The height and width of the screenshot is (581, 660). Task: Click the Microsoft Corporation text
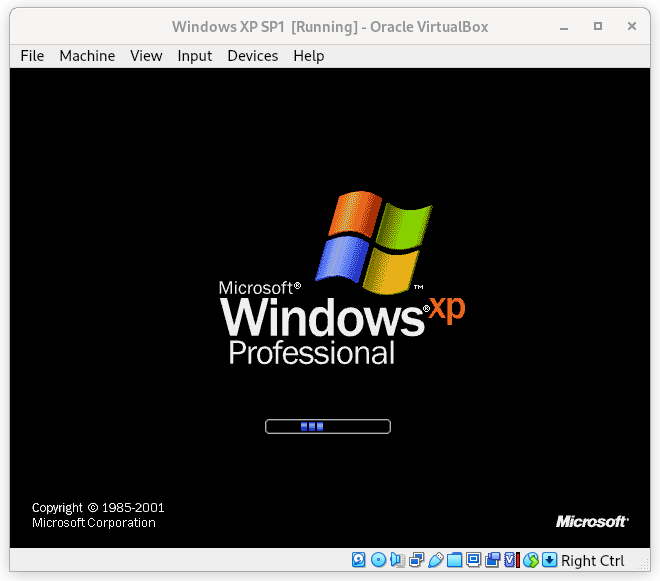[94, 523]
